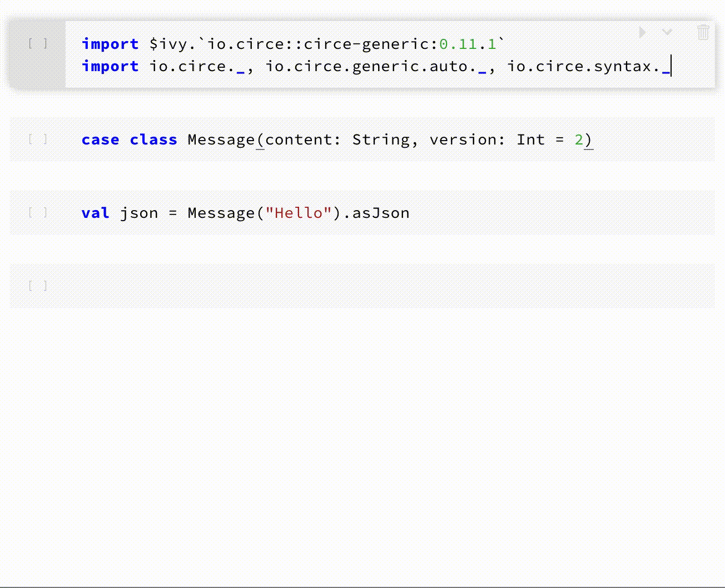Run the imports cell with the play arrow

642,32
